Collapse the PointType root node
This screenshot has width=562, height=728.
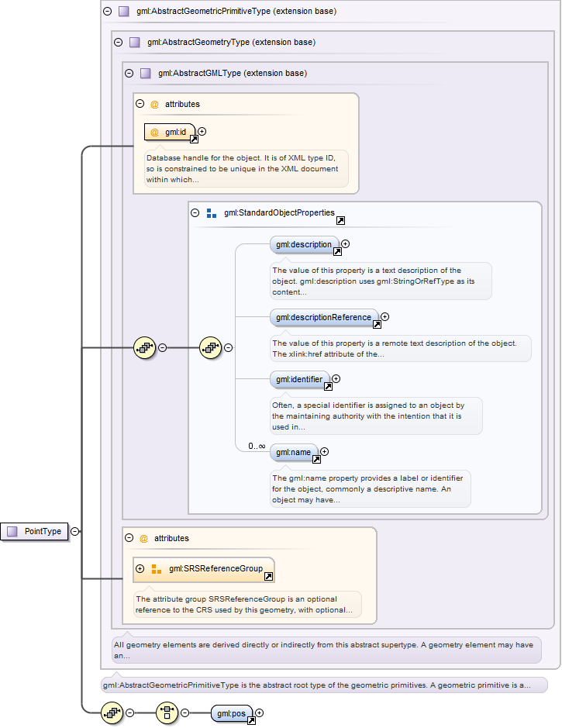74,531
